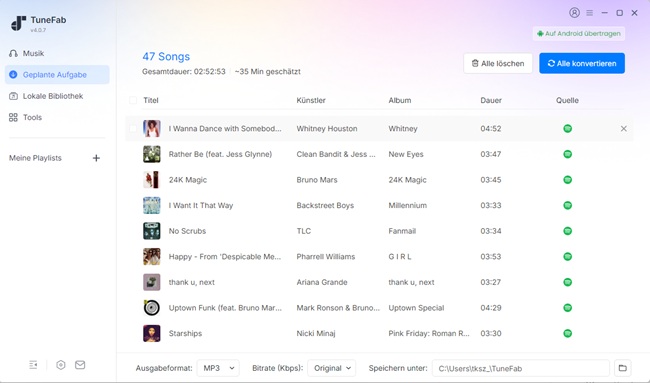The height and width of the screenshot is (383, 650).
Task: Browse output folder with folder icon
Action: 622,368
